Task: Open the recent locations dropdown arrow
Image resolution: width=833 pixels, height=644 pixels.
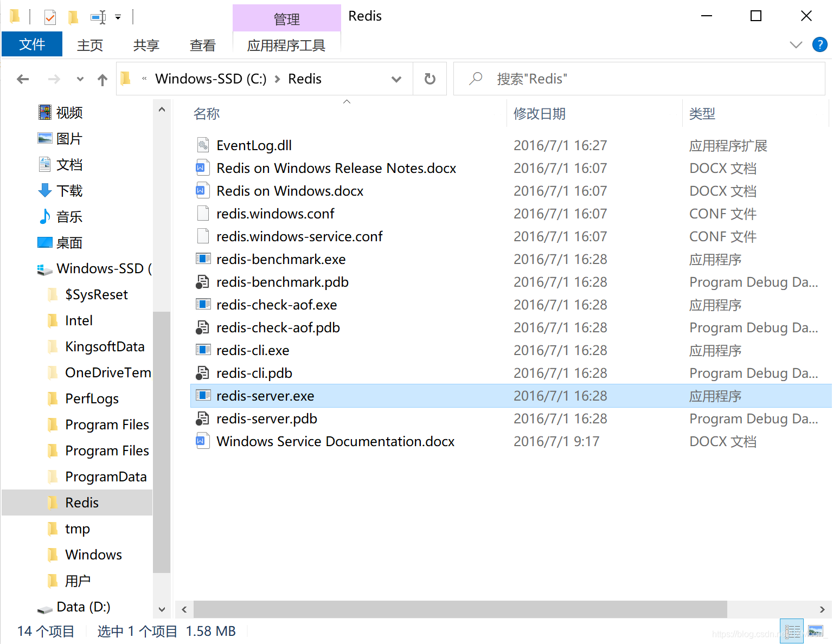Action: coord(80,79)
